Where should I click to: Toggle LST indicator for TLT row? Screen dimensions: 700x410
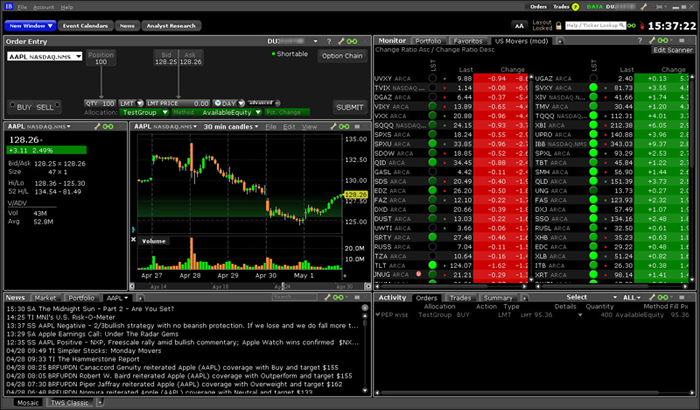tap(432, 266)
